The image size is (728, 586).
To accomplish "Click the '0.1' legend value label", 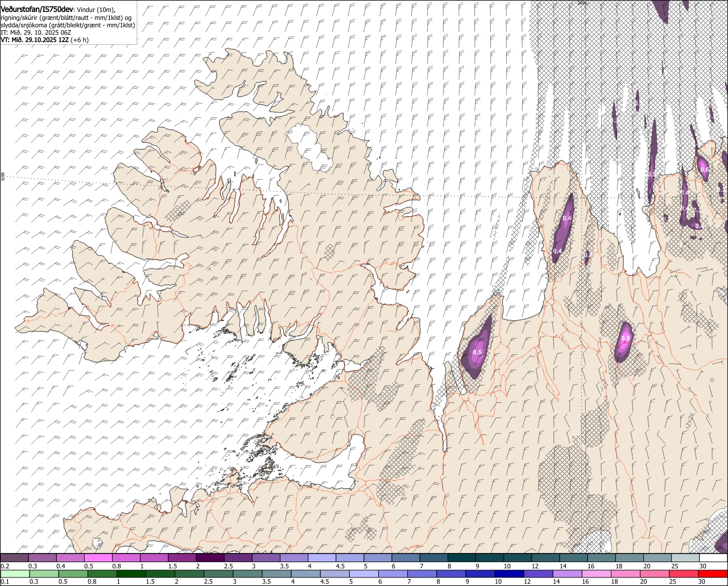I will (5, 581).
